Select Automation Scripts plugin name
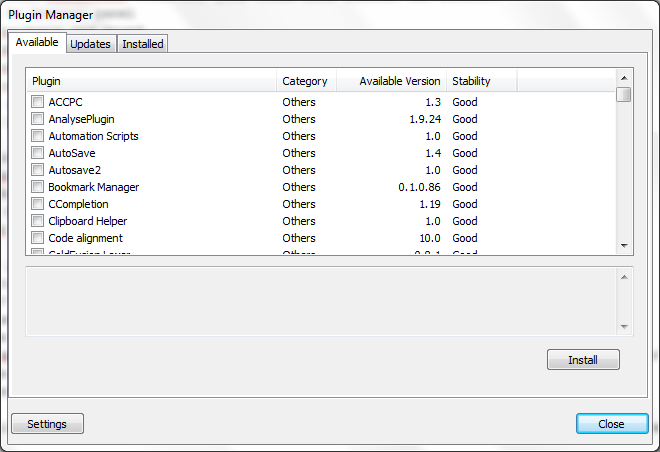 pyautogui.click(x=93, y=136)
